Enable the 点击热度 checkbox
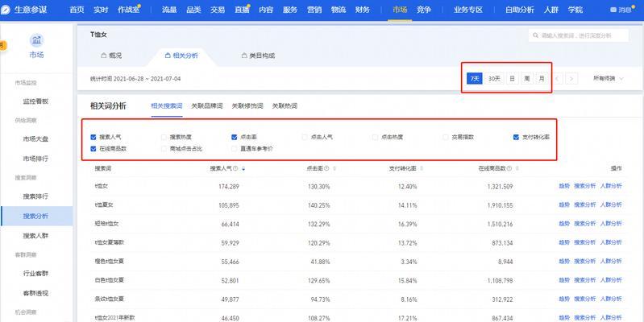This screenshot has height=322, width=644. point(375,138)
